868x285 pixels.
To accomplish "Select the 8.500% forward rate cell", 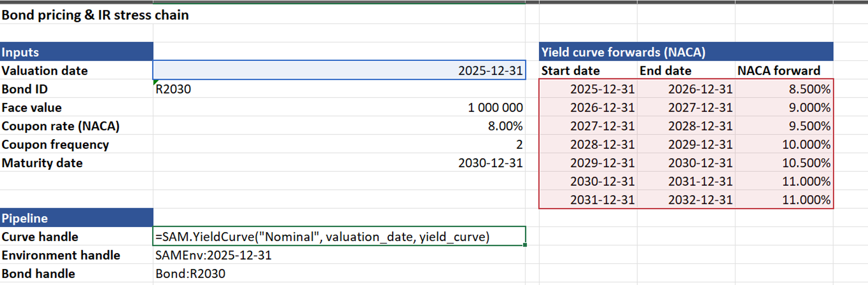I will [x=784, y=89].
